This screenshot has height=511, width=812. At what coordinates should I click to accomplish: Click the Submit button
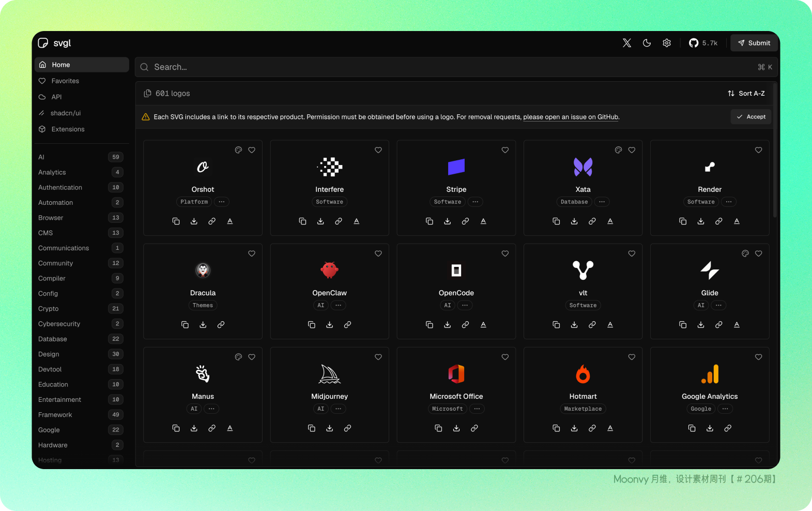point(754,43)
